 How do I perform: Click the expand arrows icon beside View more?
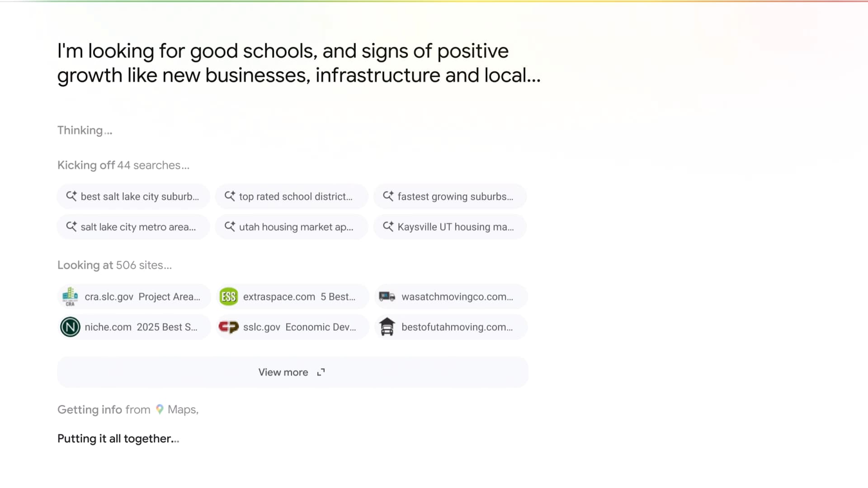[321, 372]
